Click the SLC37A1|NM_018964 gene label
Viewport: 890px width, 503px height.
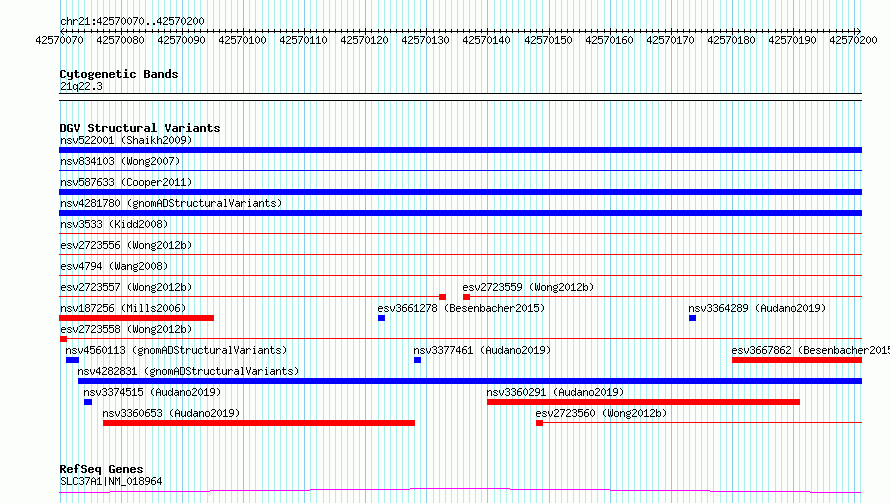point(111,481)
